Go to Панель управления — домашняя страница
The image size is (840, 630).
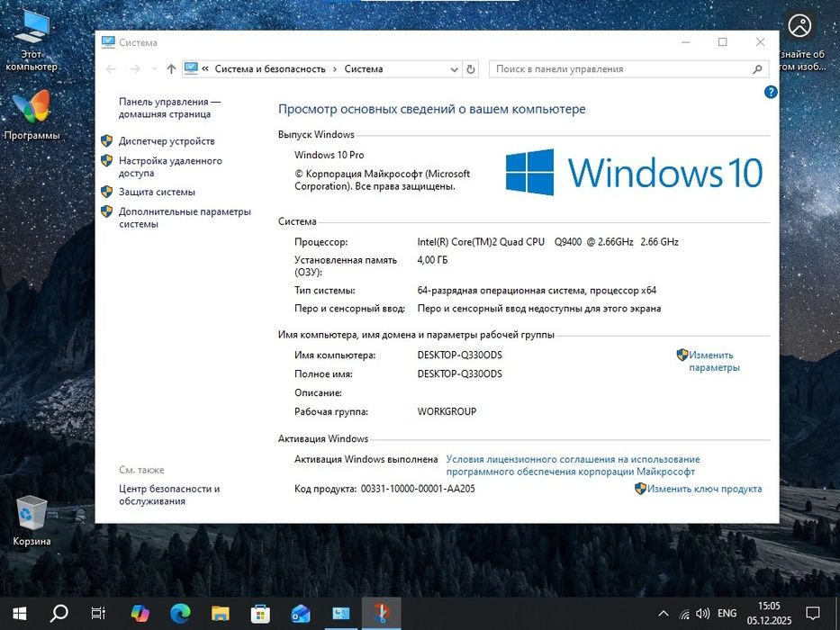point(169,108)
